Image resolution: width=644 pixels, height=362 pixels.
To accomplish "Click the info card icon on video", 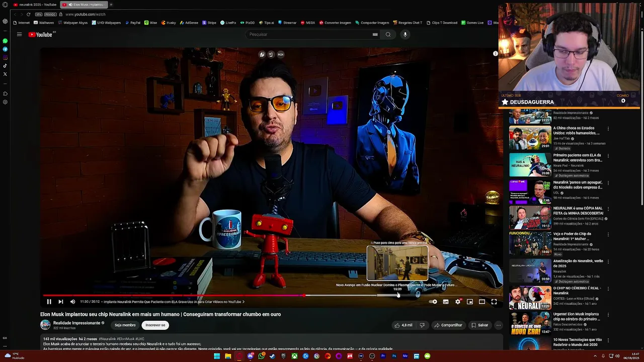I will click(496, 53).
